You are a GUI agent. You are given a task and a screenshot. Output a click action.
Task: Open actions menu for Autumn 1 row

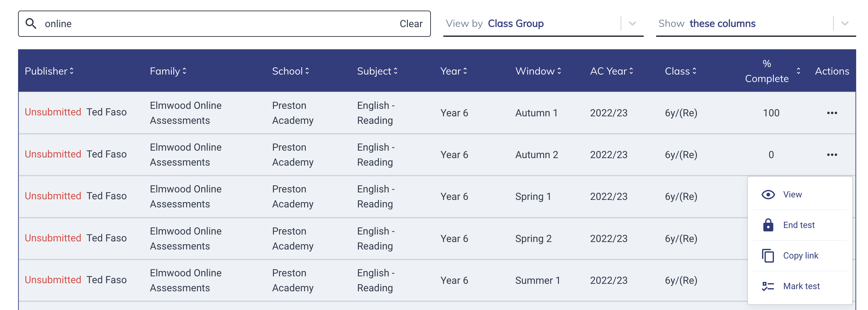tap(832, 113)
